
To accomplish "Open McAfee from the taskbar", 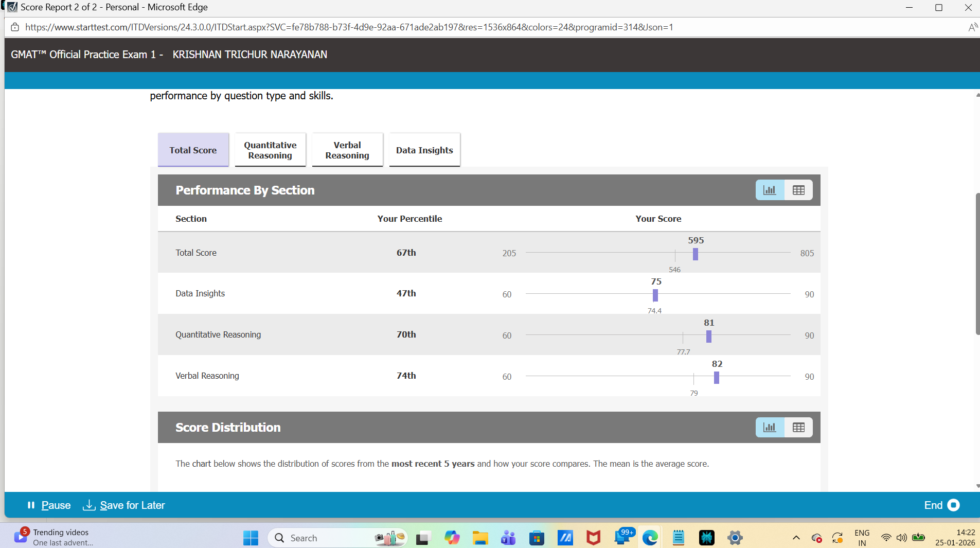I will 593,537.
